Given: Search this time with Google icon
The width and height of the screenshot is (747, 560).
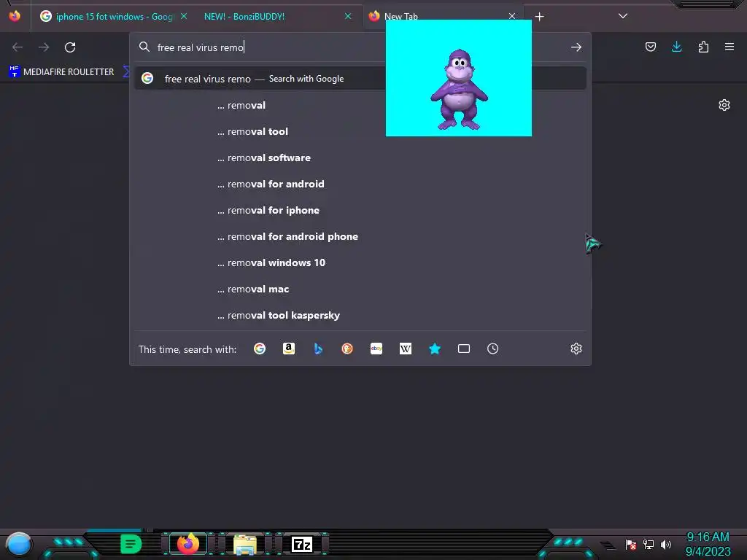Looking at the screenshot, I should tap(260, 349).
